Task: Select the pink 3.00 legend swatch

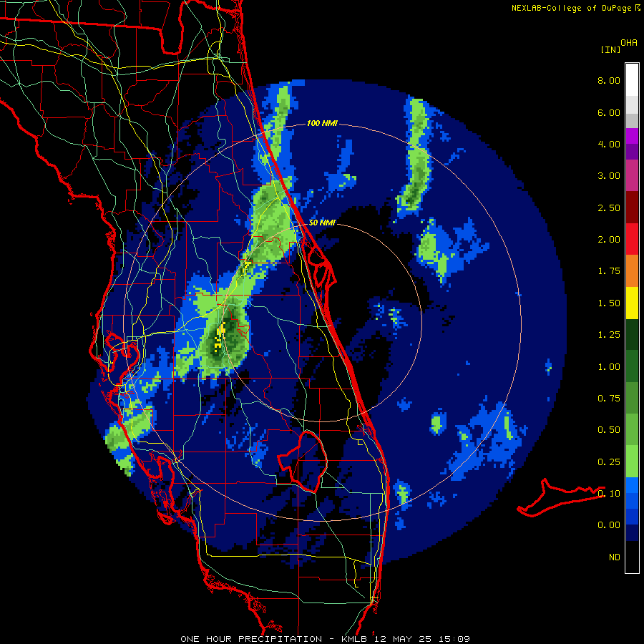Action: [632, 175]
